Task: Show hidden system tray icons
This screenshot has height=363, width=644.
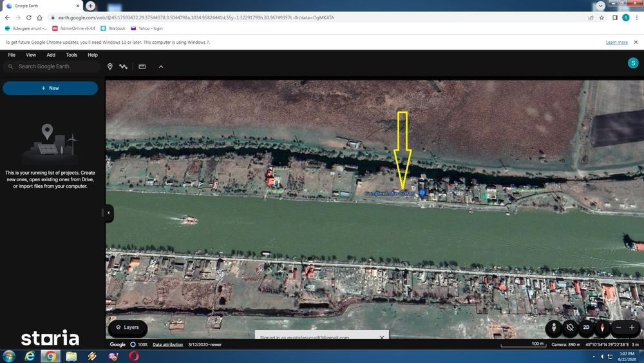Action: click(594, 357)
